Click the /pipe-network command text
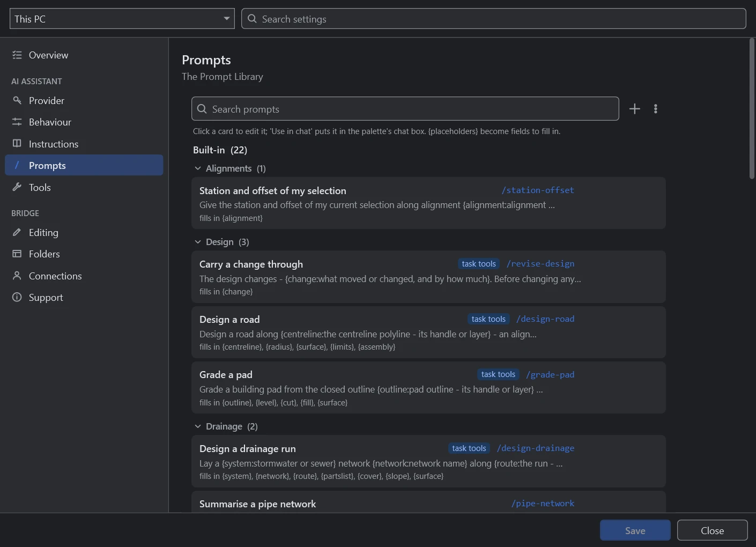756x547 pixels. (543, 504)
